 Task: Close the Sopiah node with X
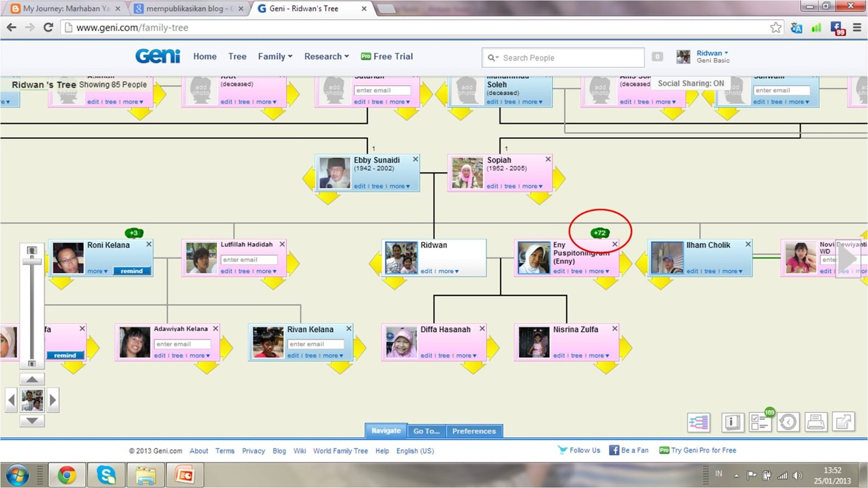(548, 159)
